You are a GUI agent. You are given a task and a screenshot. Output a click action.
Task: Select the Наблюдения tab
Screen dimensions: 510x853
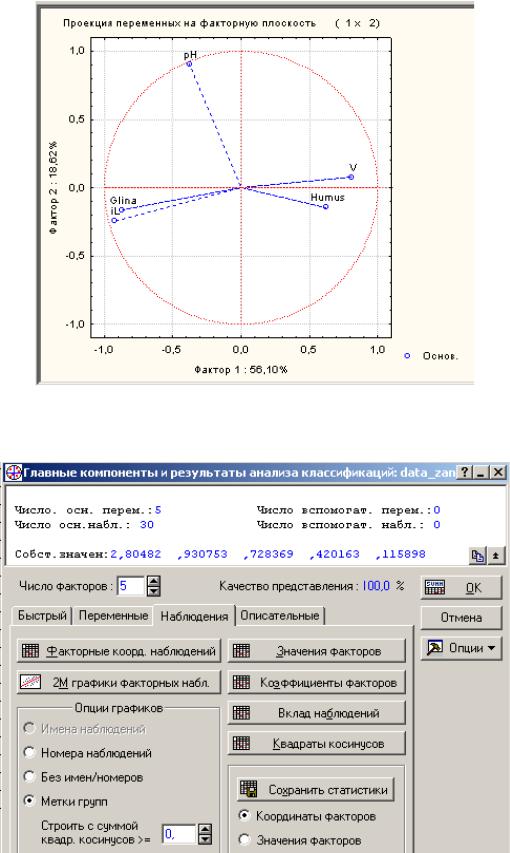tap(194, 616)
